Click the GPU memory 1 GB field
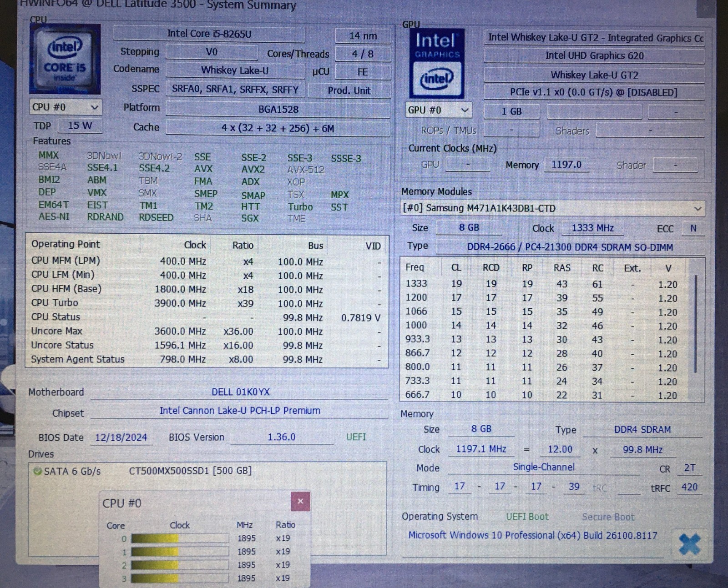Viewport: 728px width, 588px height. pos(511,111)
